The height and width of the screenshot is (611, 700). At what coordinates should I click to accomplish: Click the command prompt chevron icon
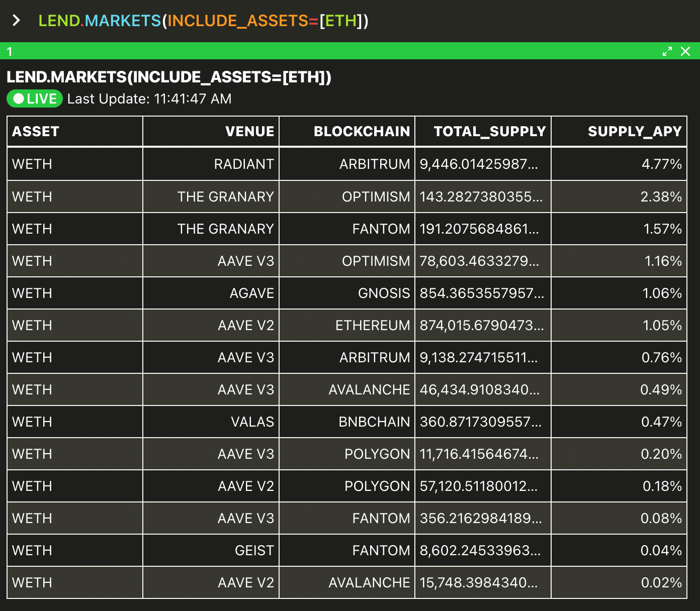coord(16,21)
